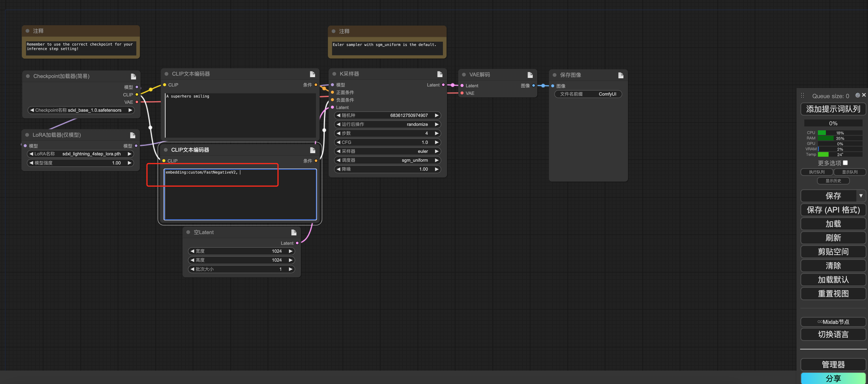Collapse the LoRA加载器 node via title dot
868x384 pixels.
coord(27,135)
